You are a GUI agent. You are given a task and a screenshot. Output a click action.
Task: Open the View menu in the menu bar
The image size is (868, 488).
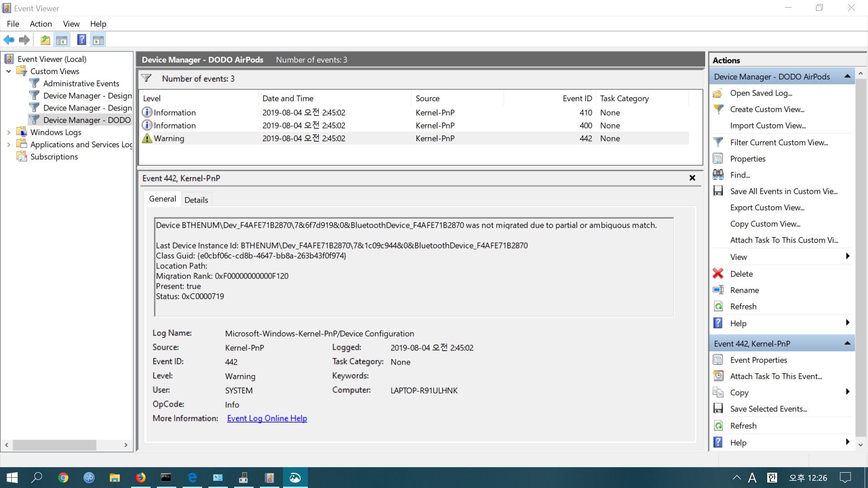click(71, 24)
